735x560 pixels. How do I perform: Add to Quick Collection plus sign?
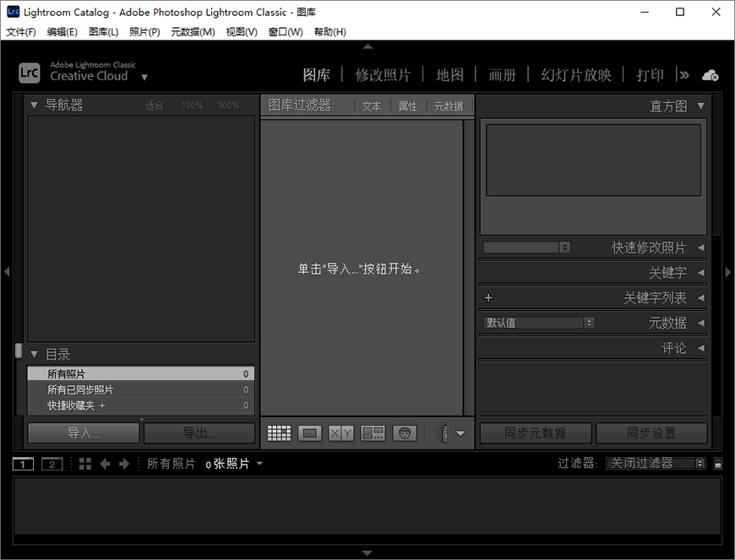coord(102,405)
